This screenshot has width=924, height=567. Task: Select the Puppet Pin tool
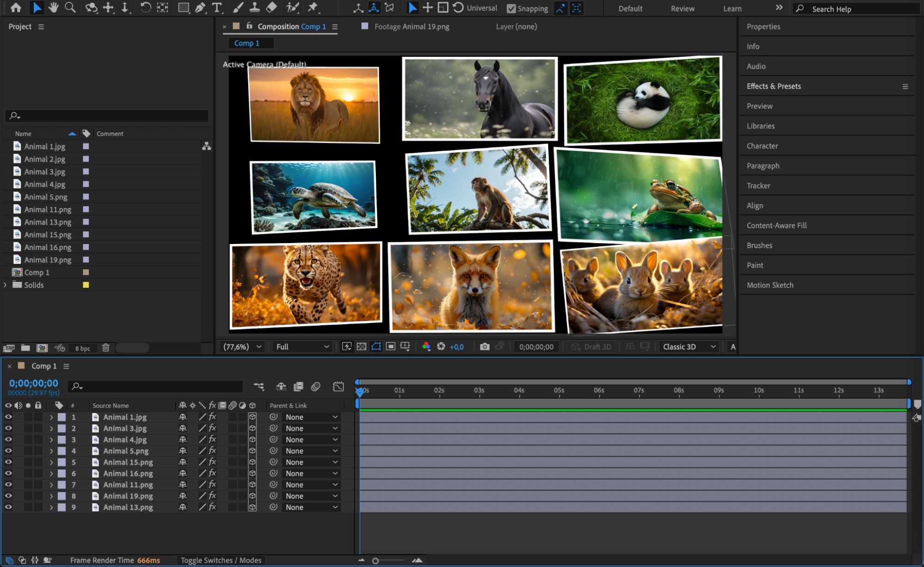pyautogui.click(x=313, y=7)
